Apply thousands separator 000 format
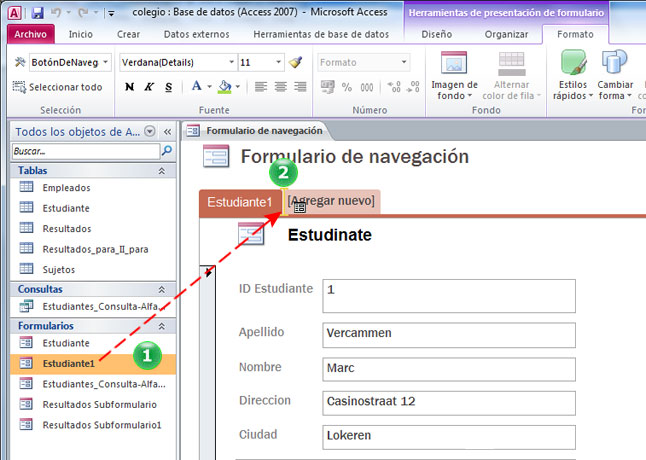The width and height of the screenshot is (646, 460). tap(367, 87)
